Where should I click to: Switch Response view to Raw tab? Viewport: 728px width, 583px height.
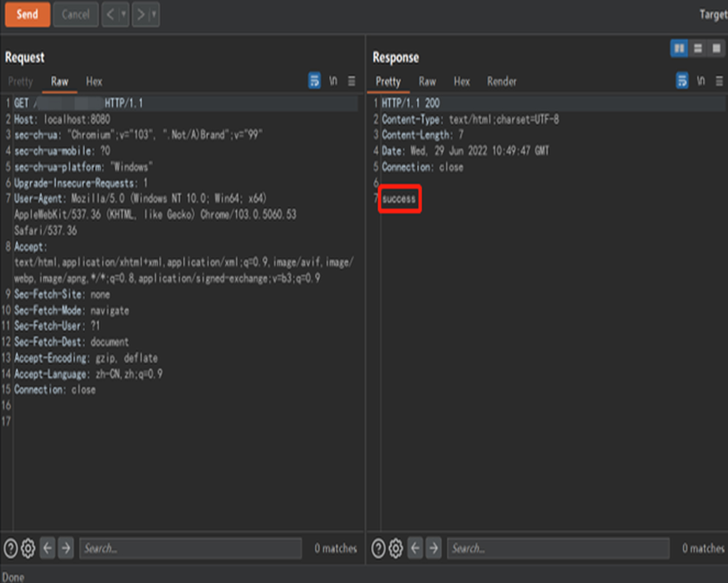(x=427, y=81)
